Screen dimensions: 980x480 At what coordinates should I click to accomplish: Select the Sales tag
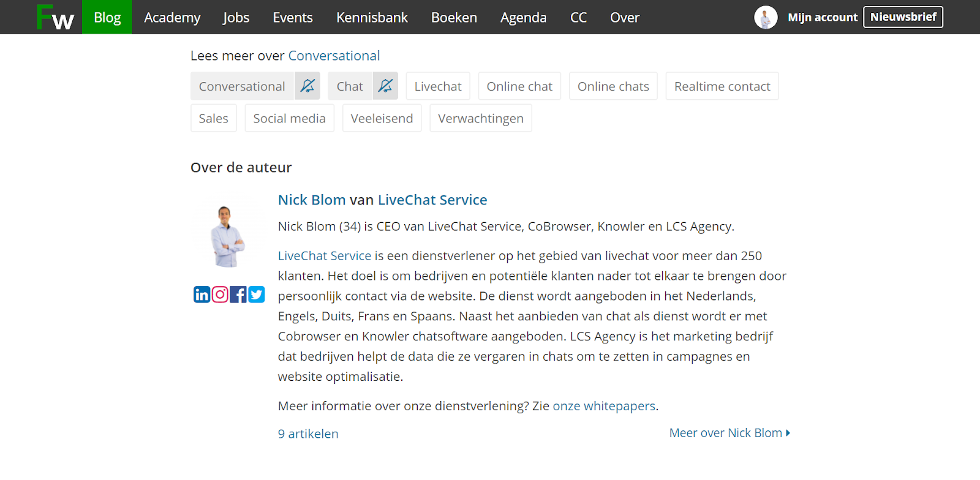[x=213, y=118]
